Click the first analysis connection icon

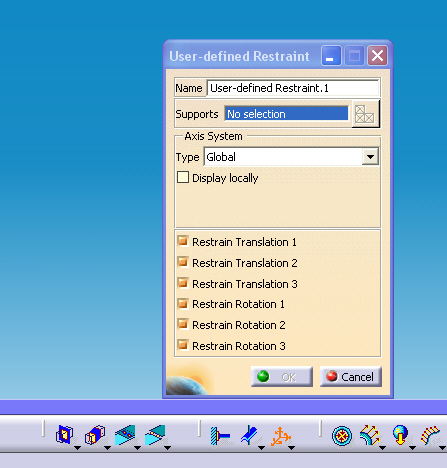pyautogui.click(x=64, y=435)
